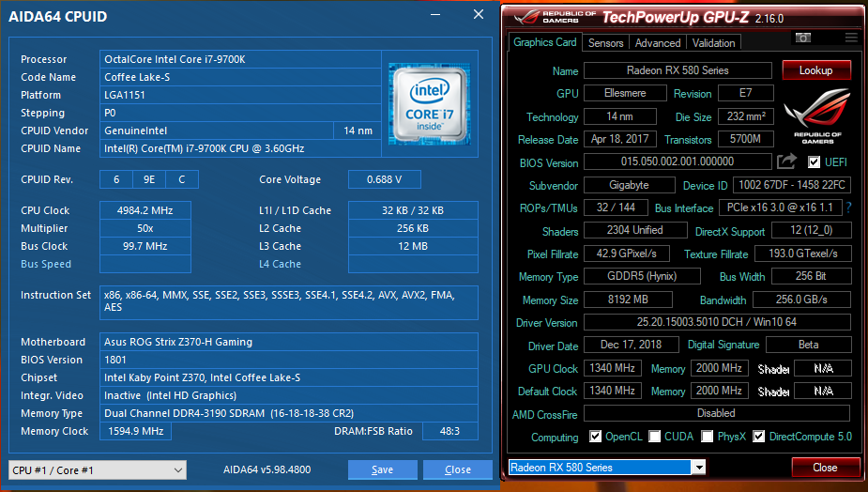The height and width of the screenshot is (492, 868).
Task: Click the Code Name value Coffee Lake-S
Action: [x=240, y=77]
